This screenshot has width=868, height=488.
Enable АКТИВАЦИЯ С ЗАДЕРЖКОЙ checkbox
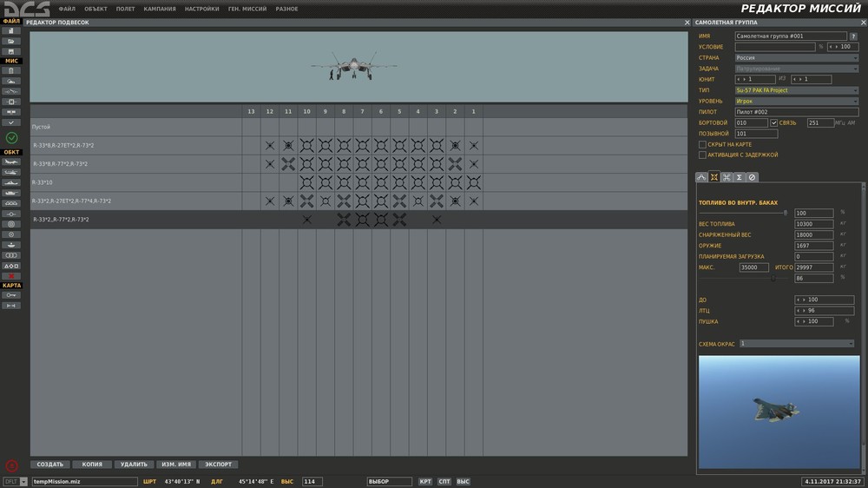(x=702, y=155)
